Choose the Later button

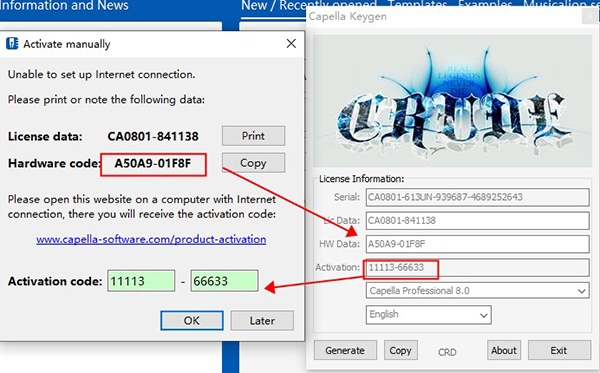(x=262, y=320)
